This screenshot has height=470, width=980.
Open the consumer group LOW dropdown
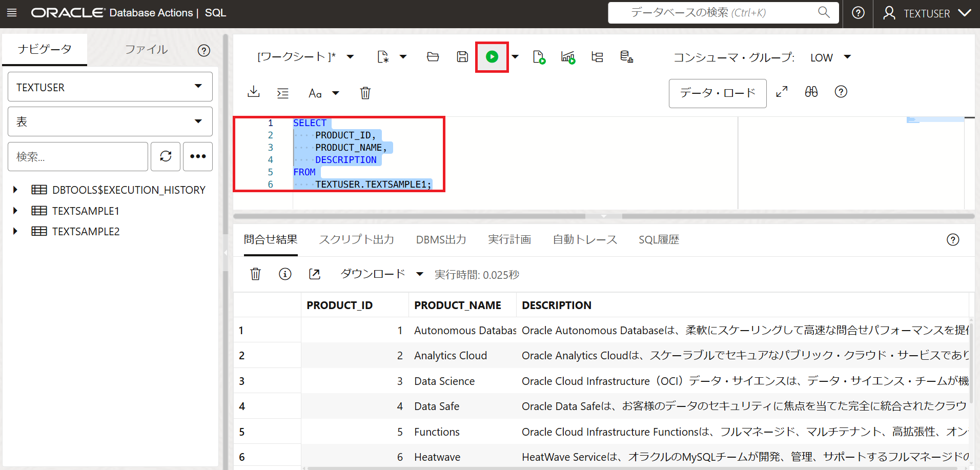(830, 57)
